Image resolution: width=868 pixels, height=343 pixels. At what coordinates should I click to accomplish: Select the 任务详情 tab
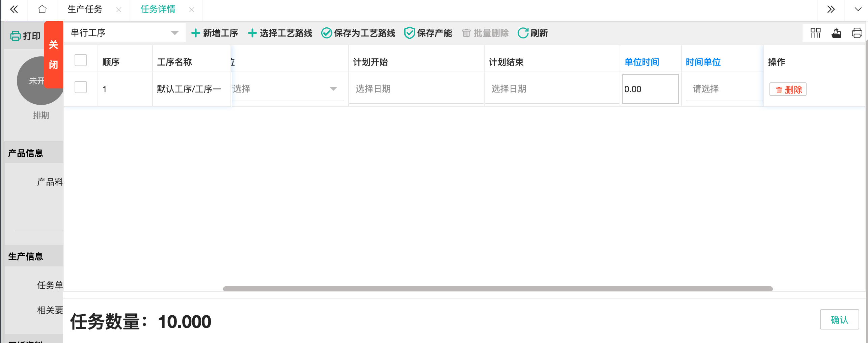[x=158, y=9]
